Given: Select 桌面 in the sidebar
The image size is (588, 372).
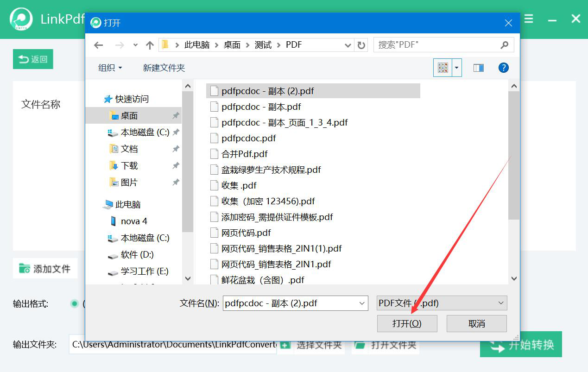Looking at the screenshot, I should click(x=133, y=115).
